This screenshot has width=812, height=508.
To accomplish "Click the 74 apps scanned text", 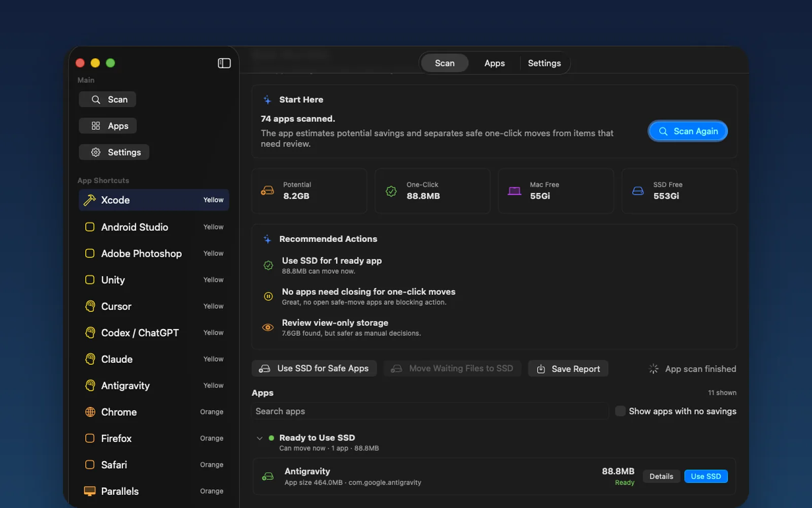I will 298,119.
